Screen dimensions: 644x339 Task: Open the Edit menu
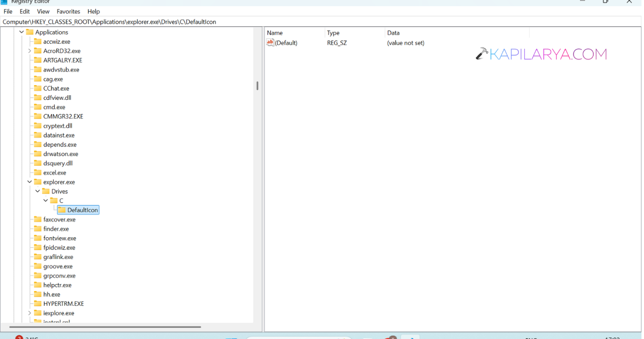click(25, 11)
